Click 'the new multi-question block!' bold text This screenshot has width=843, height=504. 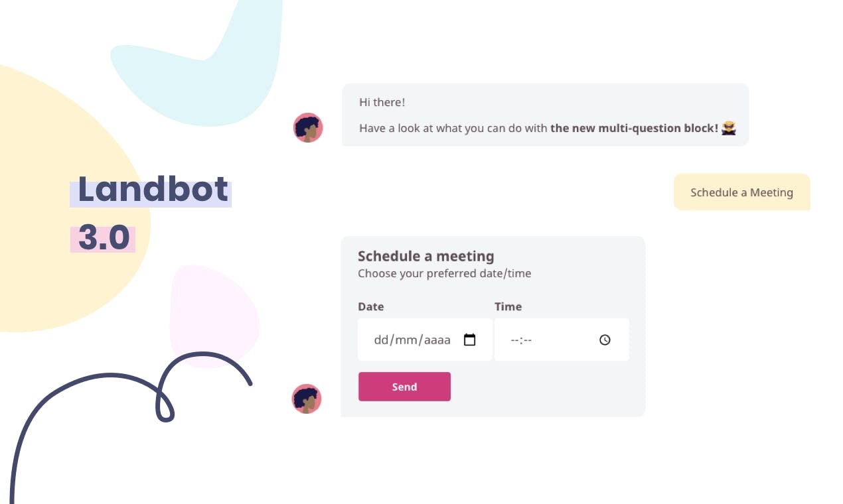(634, 128)
